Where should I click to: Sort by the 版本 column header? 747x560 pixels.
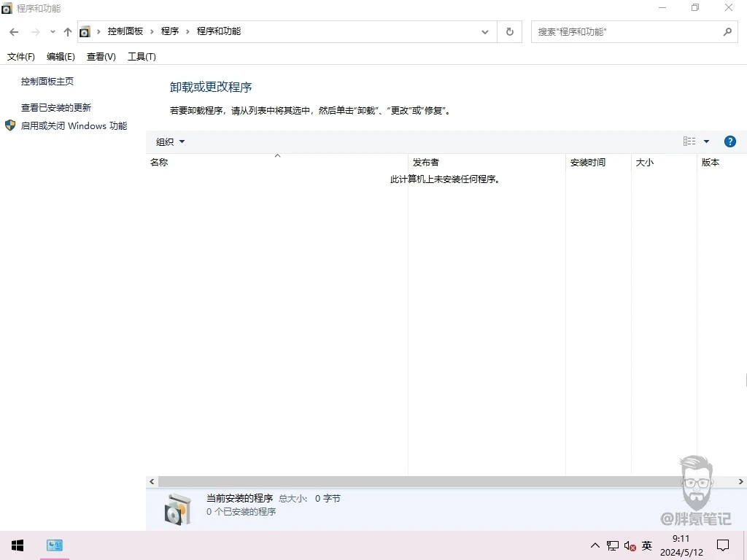tap(722, 163)
